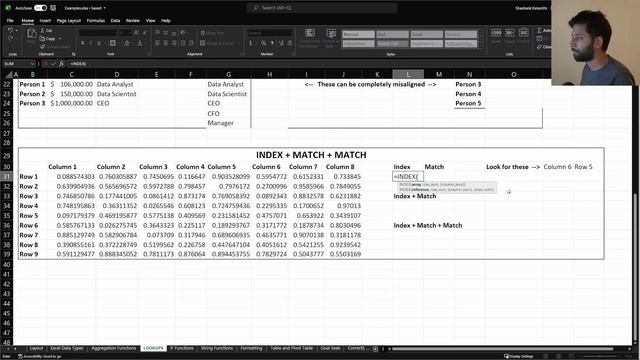Click the 'Index + Match + Match' label cell

click(428, 225)
